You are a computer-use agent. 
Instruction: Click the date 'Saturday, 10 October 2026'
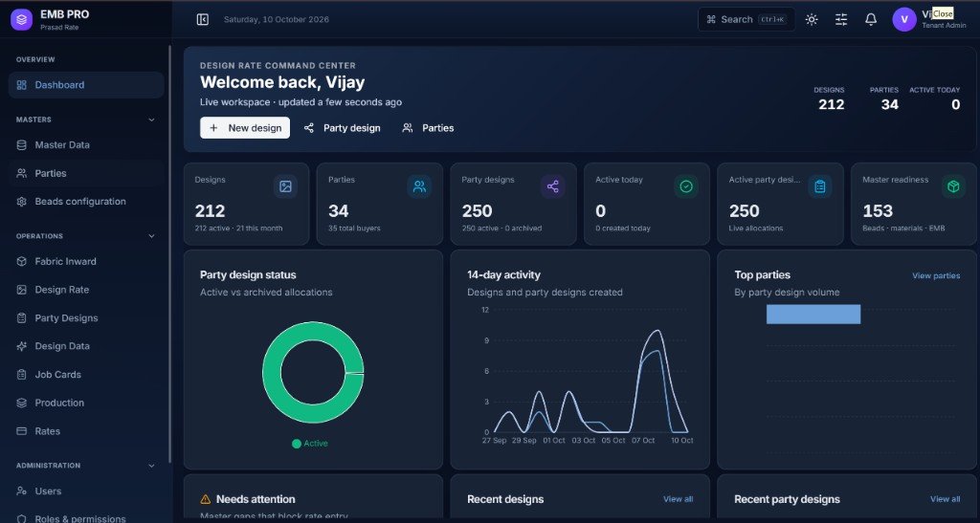[x=277, y=19]
